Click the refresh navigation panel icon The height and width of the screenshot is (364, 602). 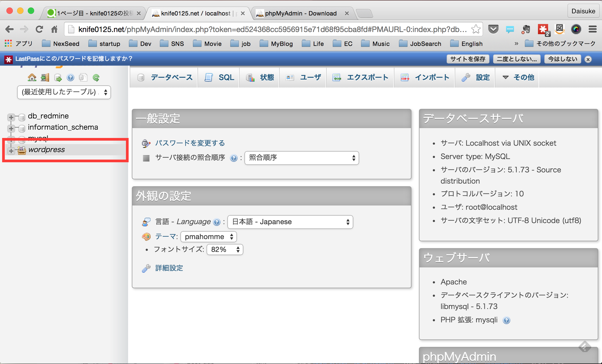[96, 77]
